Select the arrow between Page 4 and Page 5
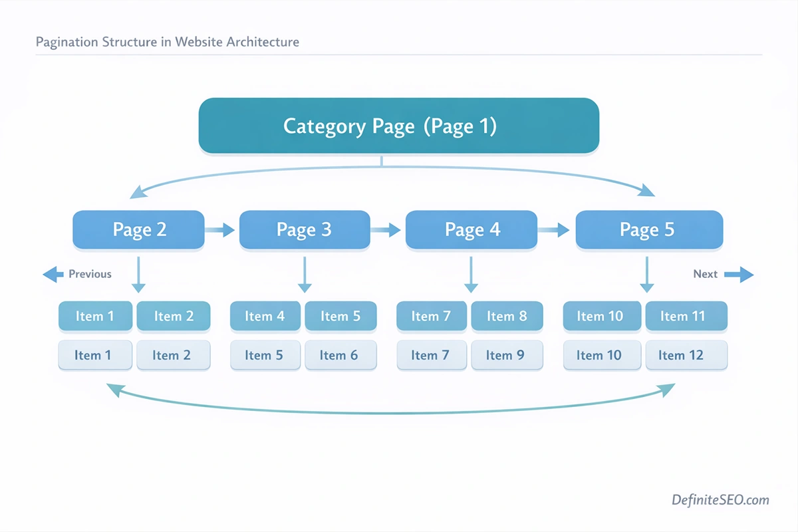 (x=556, y=230)
